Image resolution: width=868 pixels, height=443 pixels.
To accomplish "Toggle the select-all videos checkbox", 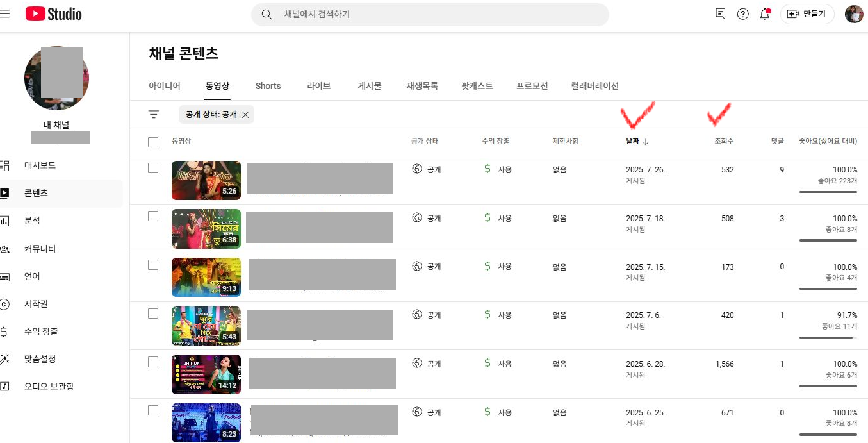I will pyautogui.click(x=153, y=142).
